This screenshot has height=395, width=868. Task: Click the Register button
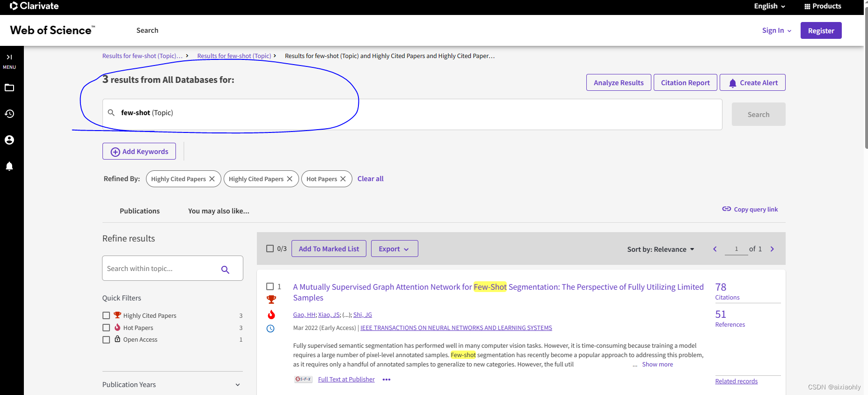(821, 30)
